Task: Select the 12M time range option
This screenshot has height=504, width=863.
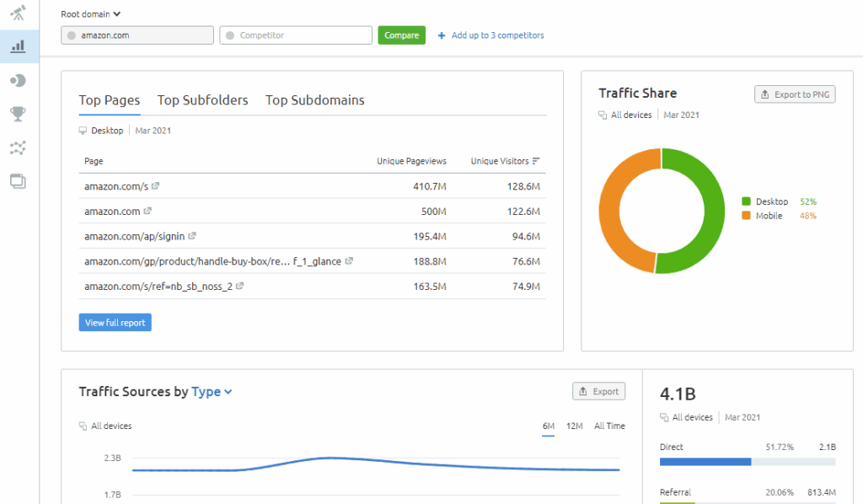Action: click(574, 426)
